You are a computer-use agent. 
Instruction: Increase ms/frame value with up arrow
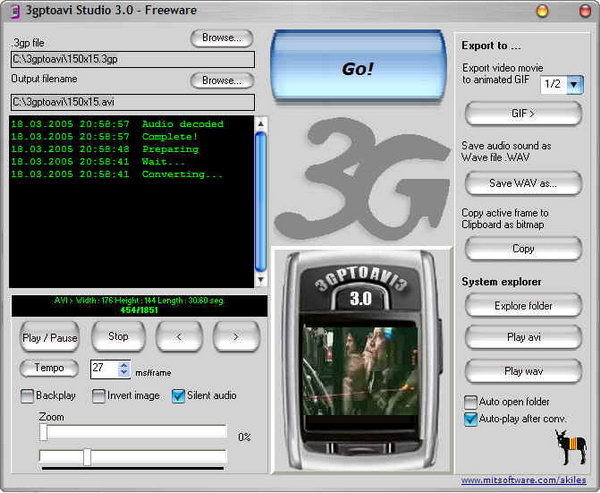[x=124, y=365]
